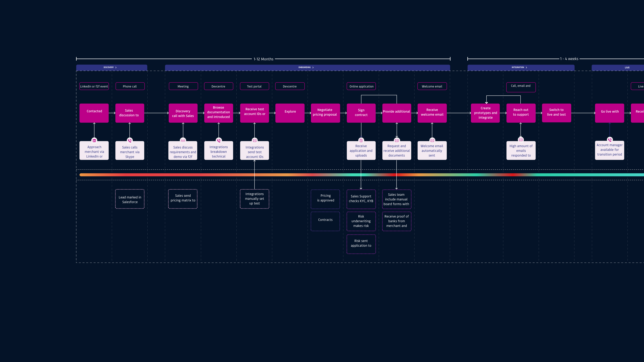The height and width of the screenshot is (362, 644).
Task: Click the envelope icon above Integrations send test card
Action: 255,140
